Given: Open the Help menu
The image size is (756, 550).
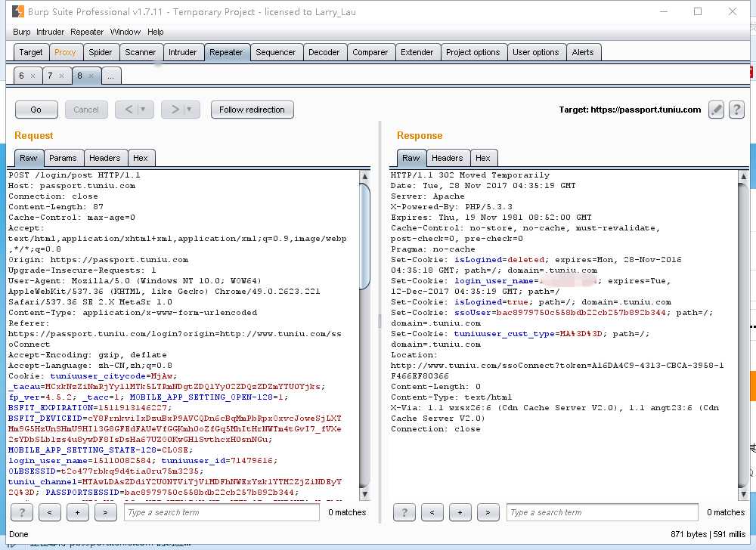Looking at the screenshot, I should pyautogui.click(x=155, y=32).
